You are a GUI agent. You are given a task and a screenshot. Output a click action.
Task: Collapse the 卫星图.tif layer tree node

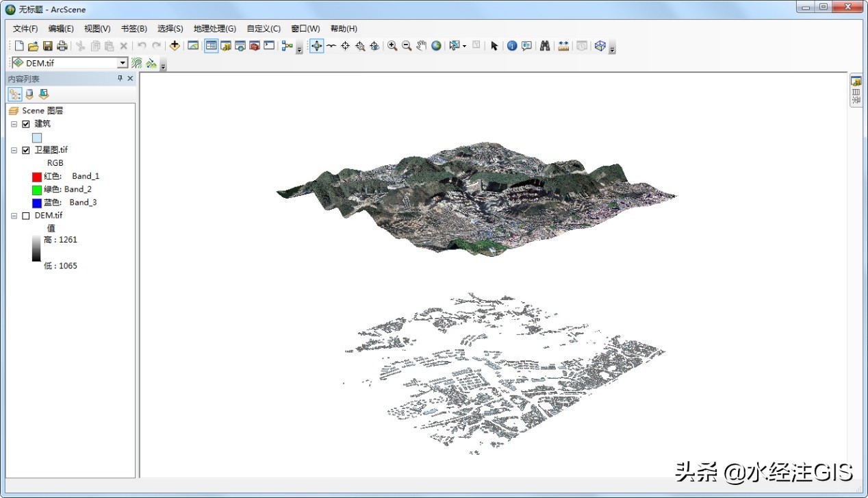14,150
